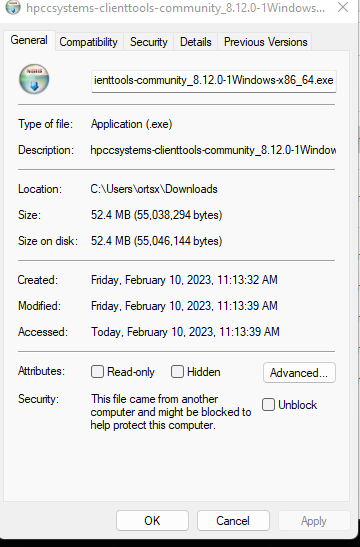Check the Unblock security checkbox
The height and width of the screenshot is (547, 360).
pos(268,405)
